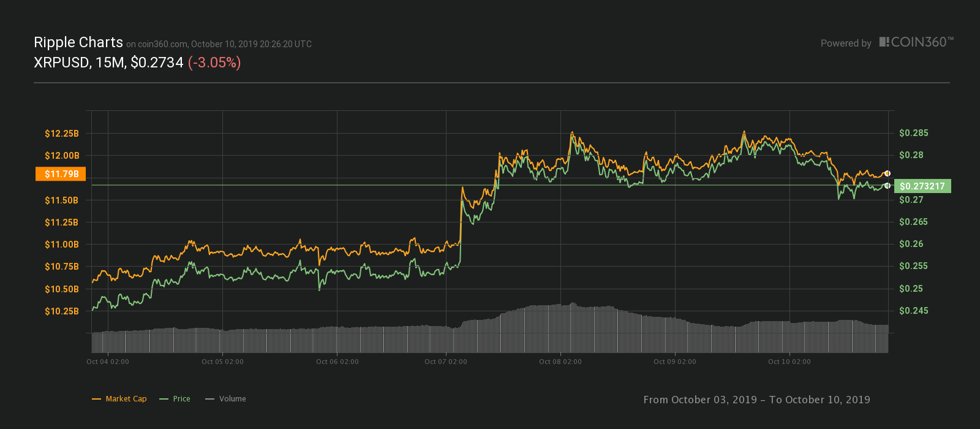Image resolution: width=980 pixels, height=429 pixels.
Task: Click the Oct 05 02:00 time label
Action: click(x=222, y=362)
